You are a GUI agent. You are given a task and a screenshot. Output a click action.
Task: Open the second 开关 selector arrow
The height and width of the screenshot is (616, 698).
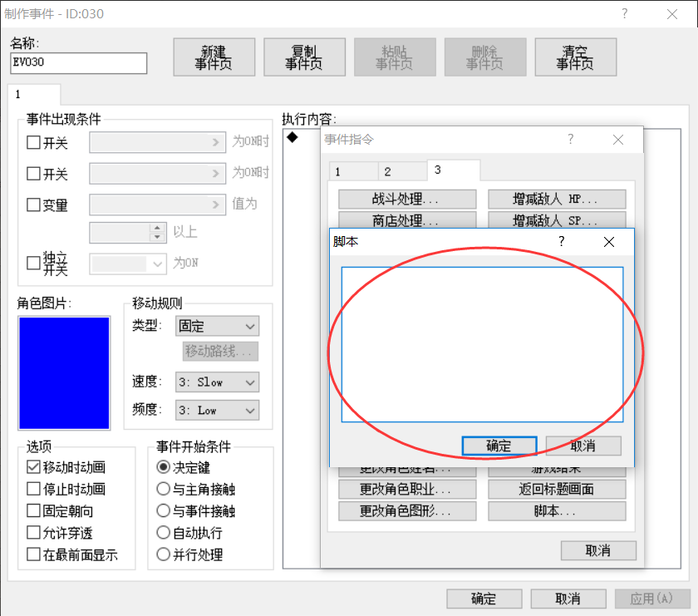coord(216,173)
